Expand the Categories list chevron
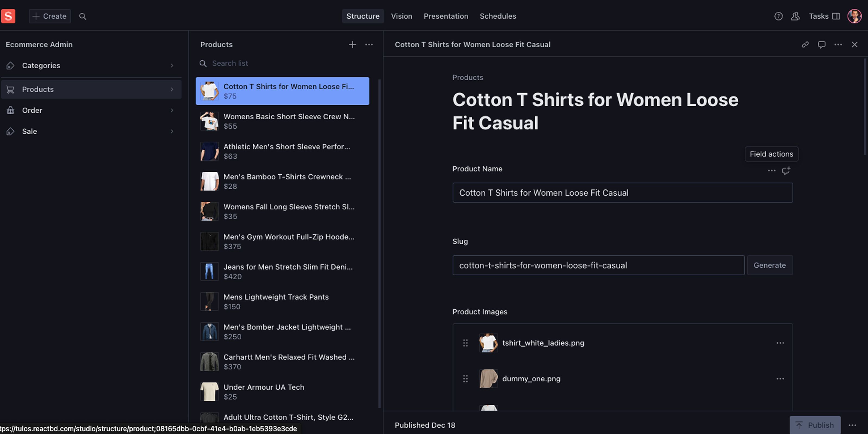The image size is (868, 434). (172, 66)
